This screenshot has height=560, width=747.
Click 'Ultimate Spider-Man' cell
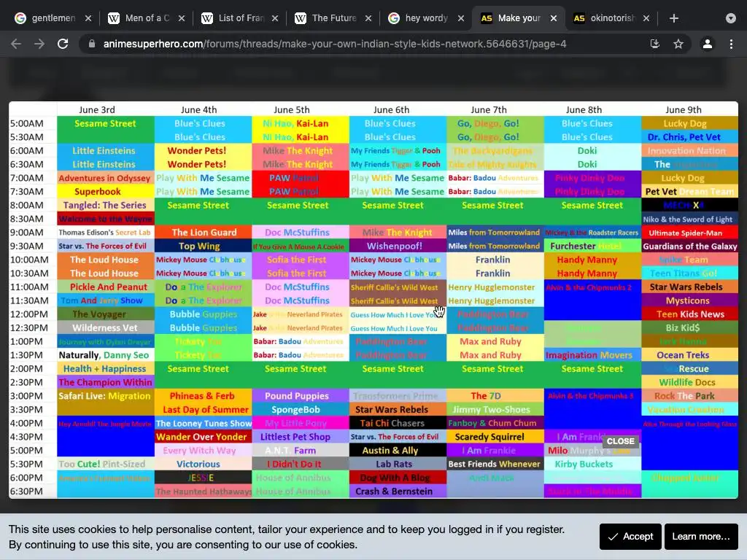[690, 233]
